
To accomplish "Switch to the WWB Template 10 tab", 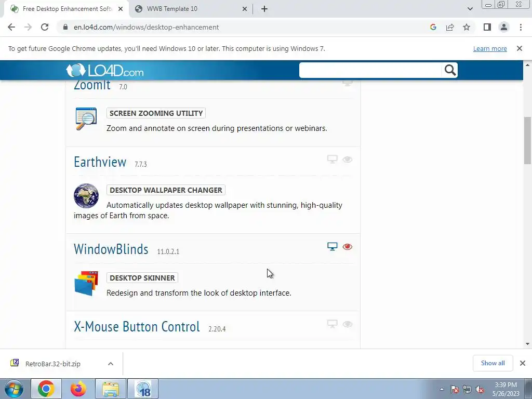I will [x=190, y=9].
